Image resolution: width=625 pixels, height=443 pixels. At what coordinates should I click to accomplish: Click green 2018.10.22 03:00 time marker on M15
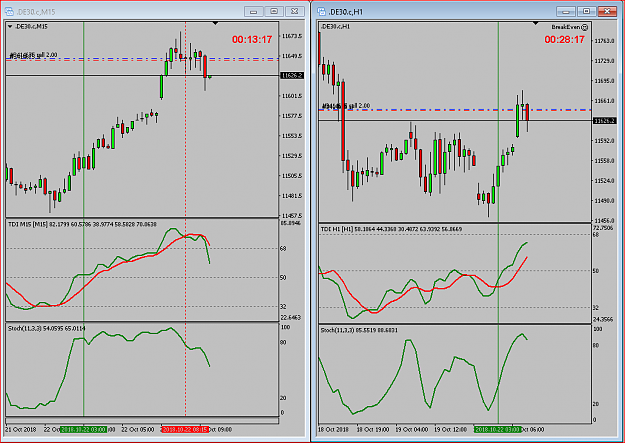(x=83, y=430)
